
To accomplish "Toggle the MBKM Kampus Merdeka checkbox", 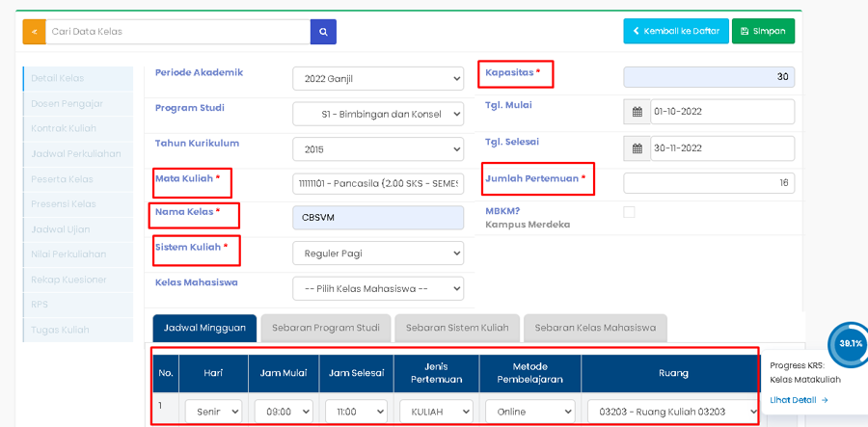I will tap(629, 212).
